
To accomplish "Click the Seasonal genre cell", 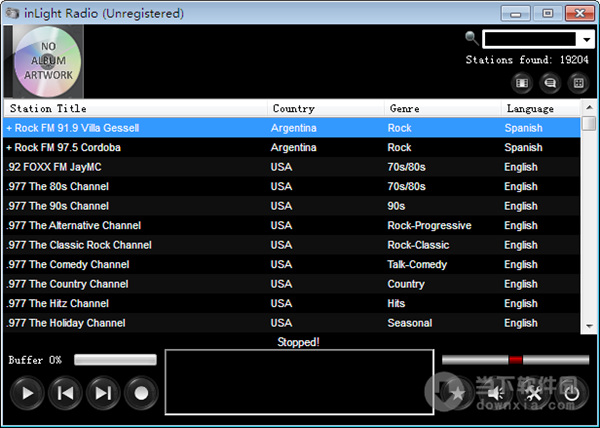I will point(409,323).
